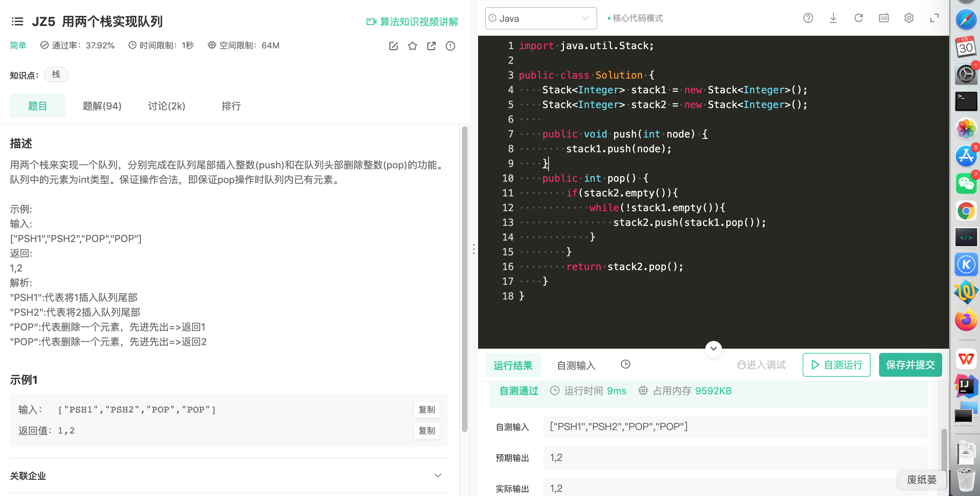
Task: Share the problem via share icon
Action: (x=431, y=46)
